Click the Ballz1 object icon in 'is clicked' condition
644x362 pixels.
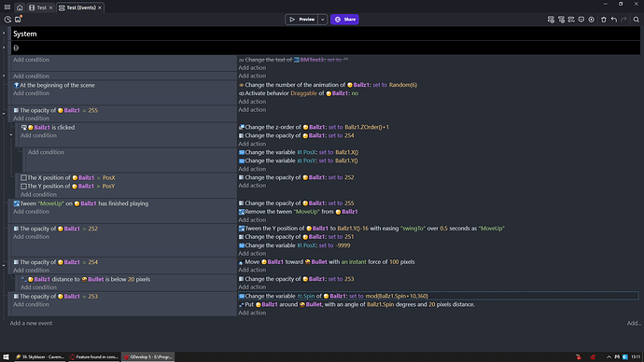click(x=31, y=128)
